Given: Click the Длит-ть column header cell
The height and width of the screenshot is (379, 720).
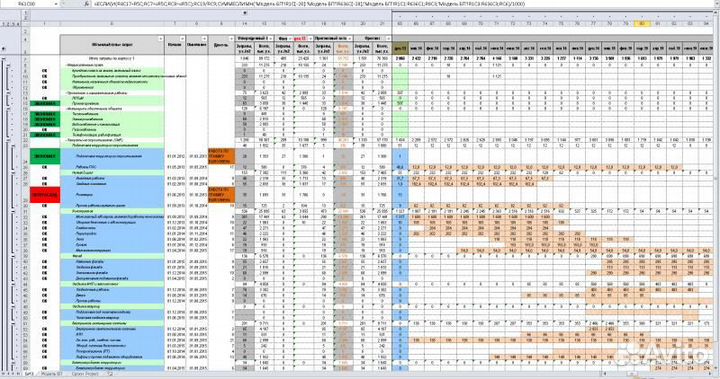Looking at the screenshot, I should click(x=221, y=45).
